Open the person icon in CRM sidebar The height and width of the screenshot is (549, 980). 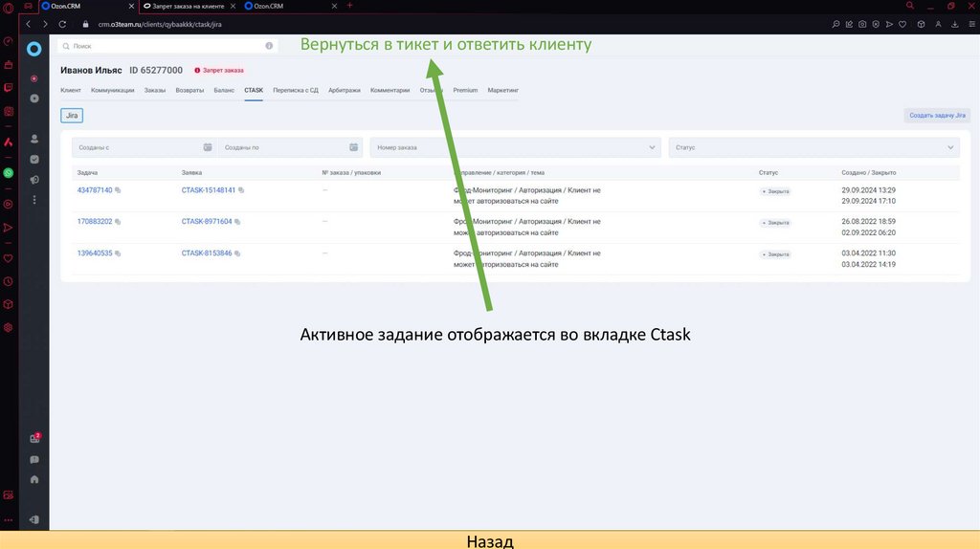tap(34, 139)
